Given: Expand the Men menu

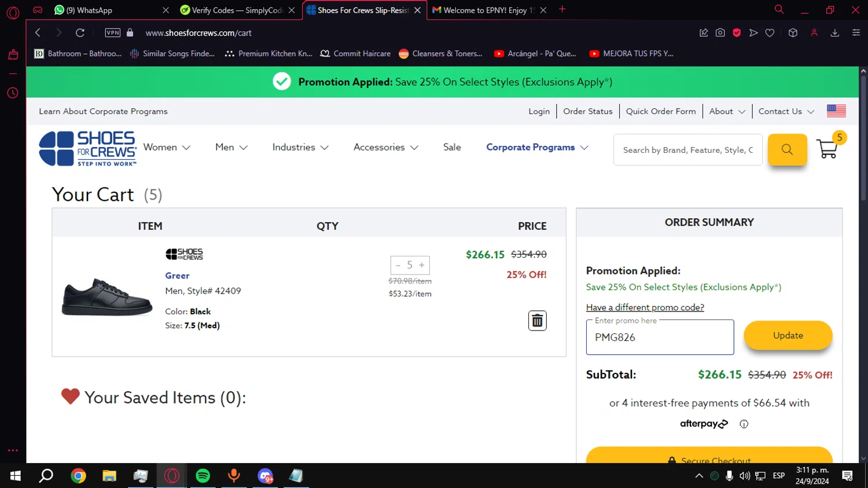Looking at the screenshot, I should point(231,147).
